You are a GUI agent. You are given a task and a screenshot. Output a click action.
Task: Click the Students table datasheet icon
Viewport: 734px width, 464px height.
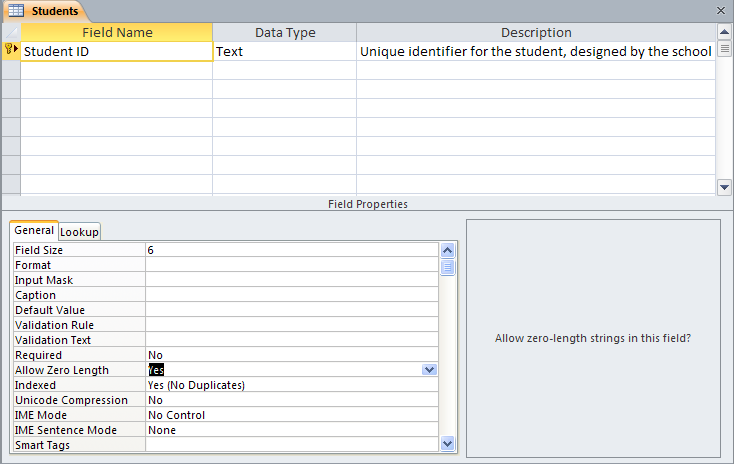tap(16, 10)
